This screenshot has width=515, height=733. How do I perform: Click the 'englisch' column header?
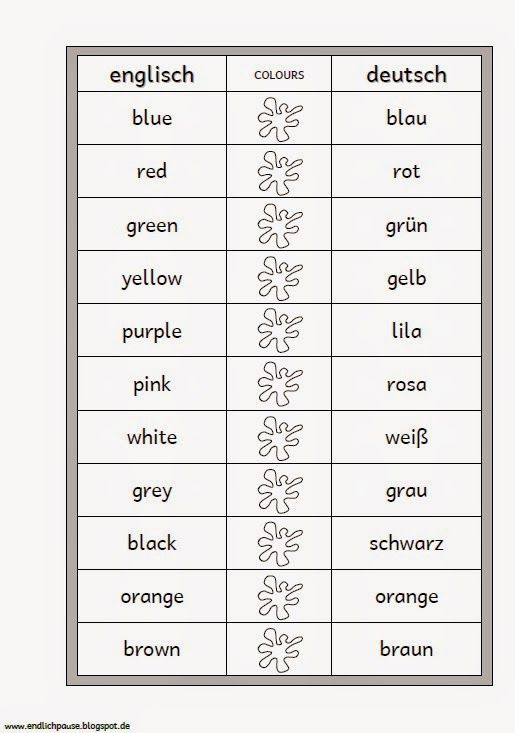click(151, 75)
